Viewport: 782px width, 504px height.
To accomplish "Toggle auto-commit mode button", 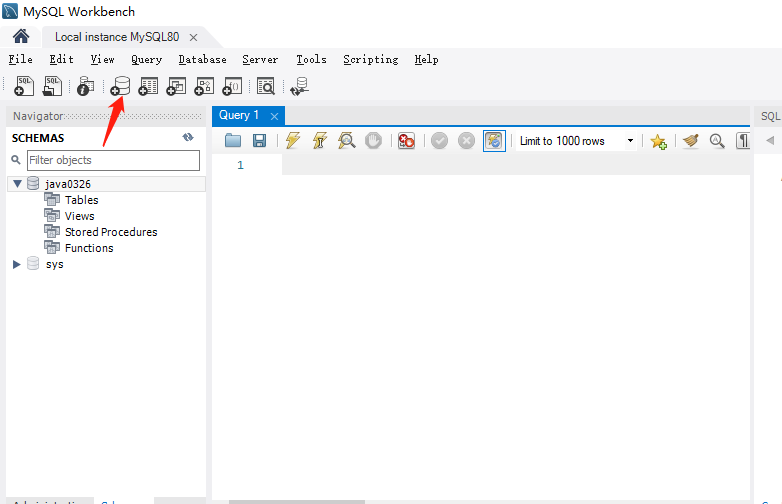I will click(494, 141).
